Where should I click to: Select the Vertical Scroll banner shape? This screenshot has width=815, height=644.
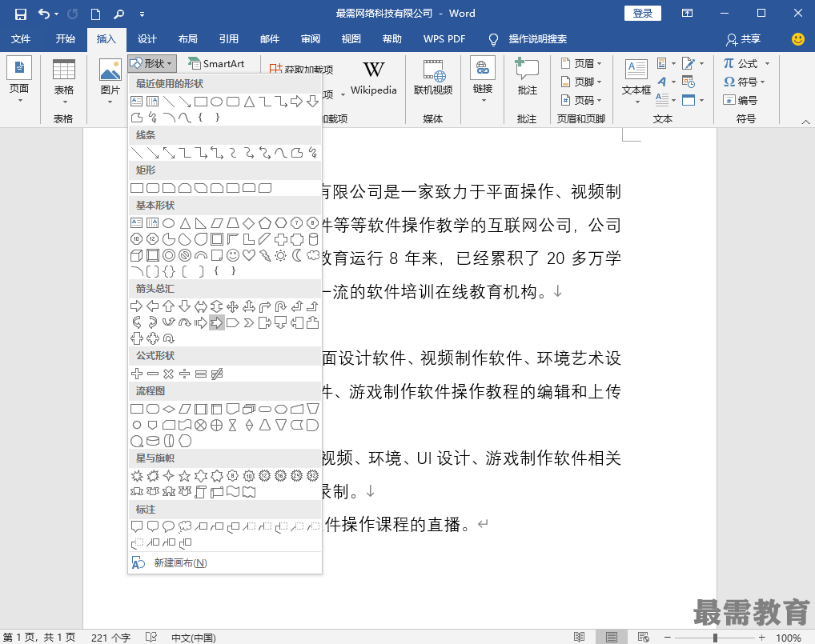201,492
